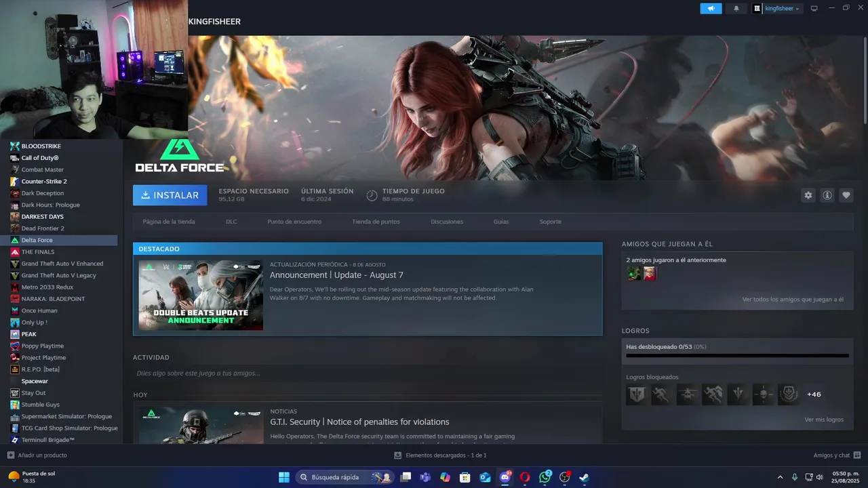Screen dimensions: 868x488
Task: Open Announcement Update - August 7 headline
Action: [x=336, y=275]
